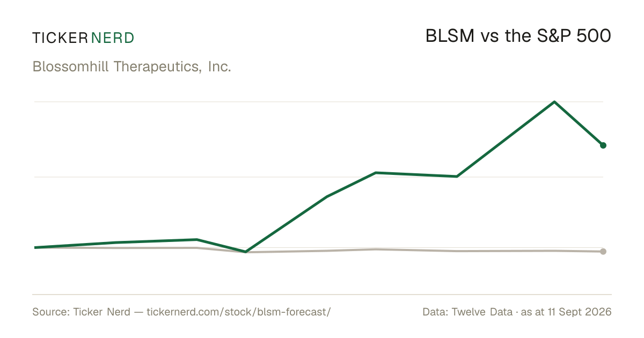Click the chart title BLSM vs the S&P 500
This screenshot has height=338, width=644.
(x=518, y=36)
